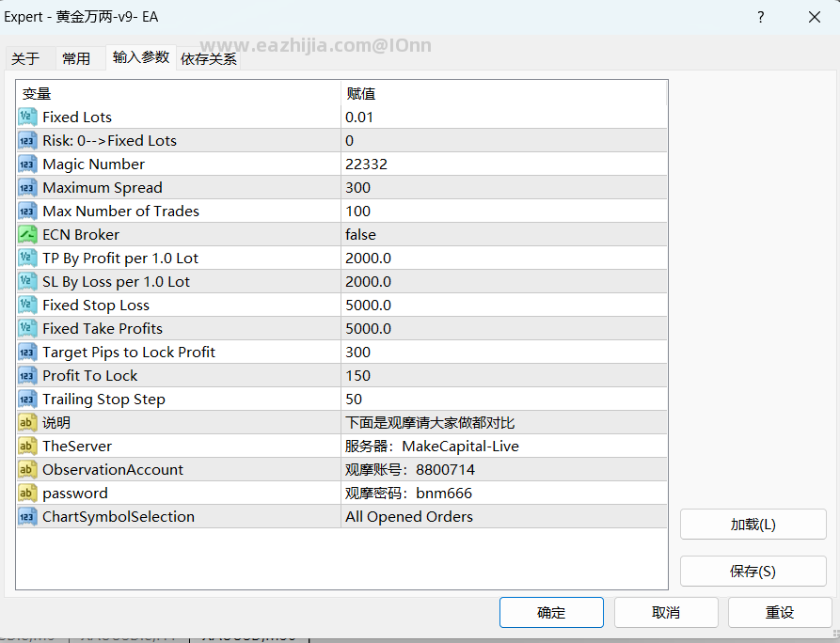This screenshot has width=840, height=643.
Task: Click the password variable name
Action: point(75,494)
